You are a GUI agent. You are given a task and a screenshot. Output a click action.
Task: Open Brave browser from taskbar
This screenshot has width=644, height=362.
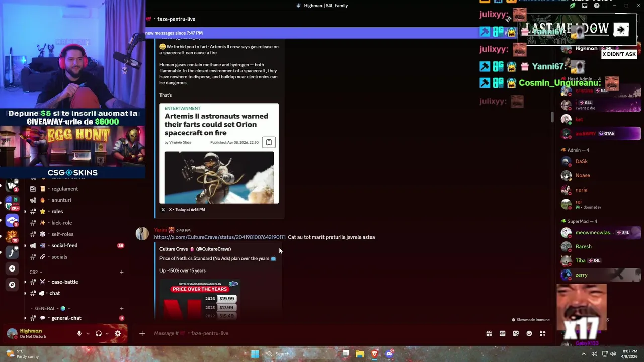(x=374, y=354)
